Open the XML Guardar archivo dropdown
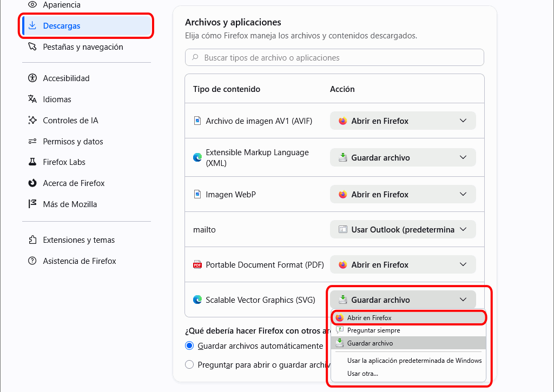The width and height of the screenshot is (554, 392). [x=403, y=157]
